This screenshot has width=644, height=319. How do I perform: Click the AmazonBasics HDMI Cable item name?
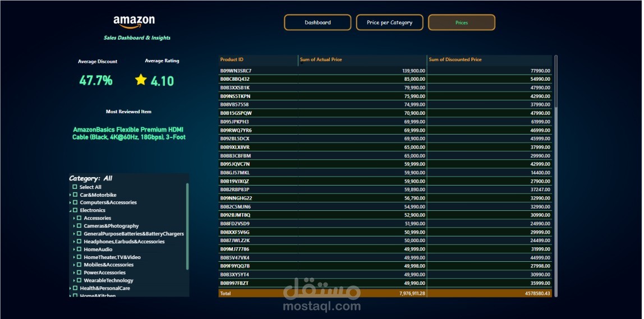click(128, 133)
